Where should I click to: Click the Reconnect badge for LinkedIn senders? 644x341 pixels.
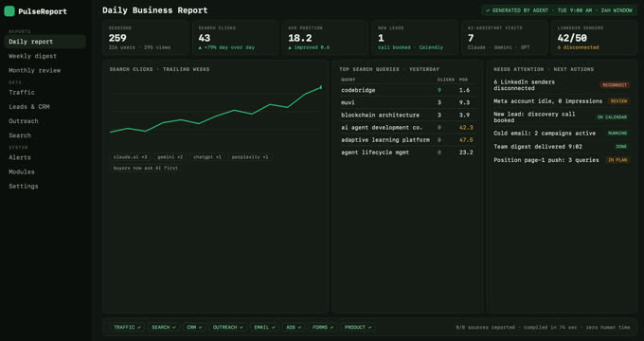click(615, 85)
